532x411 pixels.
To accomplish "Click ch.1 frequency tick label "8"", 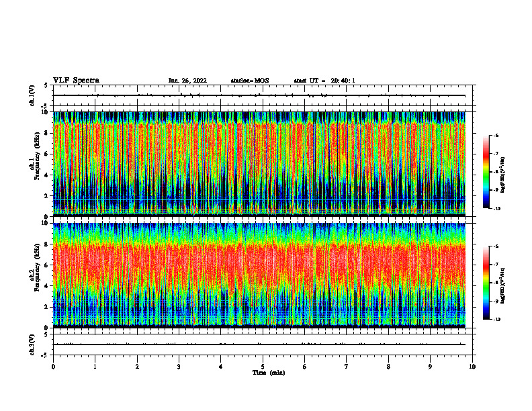I will [47, 133].
